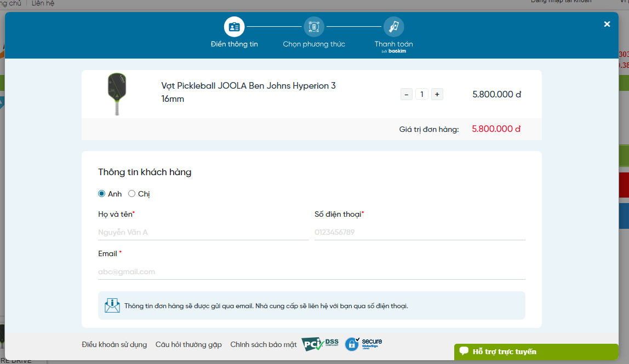The width and height of the screenshot is (629, 364).
Task: Click chat bubble icon in support bar
Action: click(x=464, y=351)
